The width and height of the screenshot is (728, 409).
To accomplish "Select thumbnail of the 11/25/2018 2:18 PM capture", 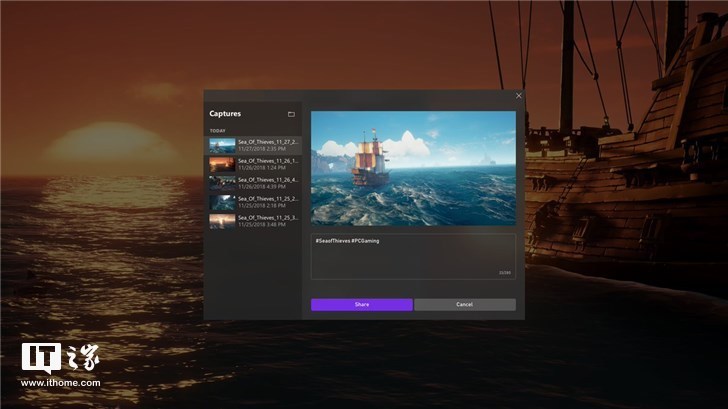I will [222, 202].
